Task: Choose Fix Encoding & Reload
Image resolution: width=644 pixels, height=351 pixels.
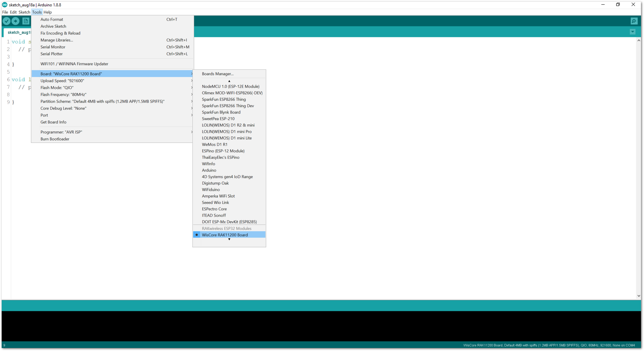Action: tap(112, 33)
